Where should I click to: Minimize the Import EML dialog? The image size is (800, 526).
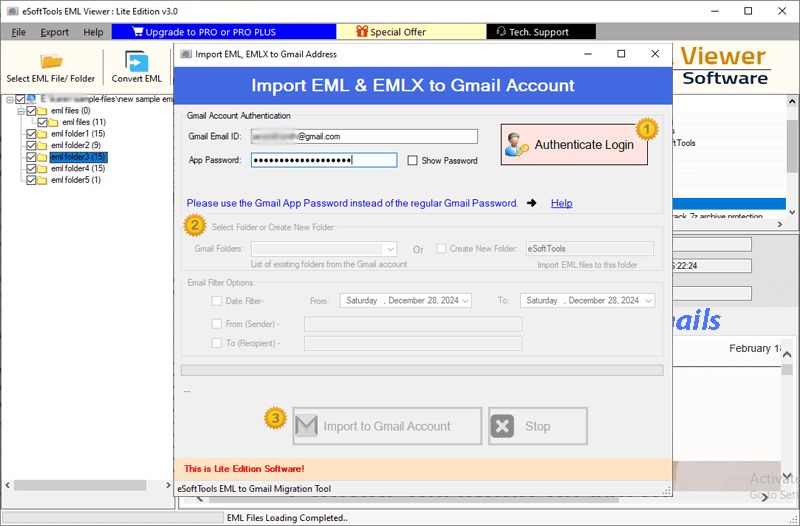[588, 54]
